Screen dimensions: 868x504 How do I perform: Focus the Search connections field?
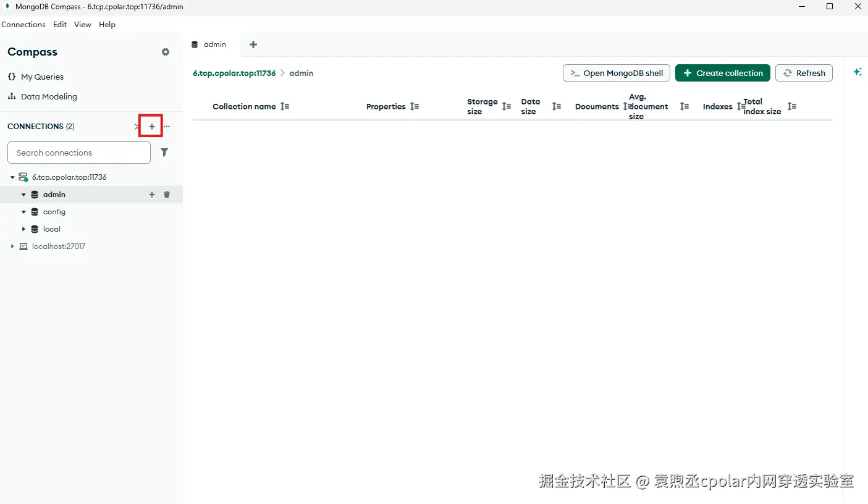pos(79,153)
